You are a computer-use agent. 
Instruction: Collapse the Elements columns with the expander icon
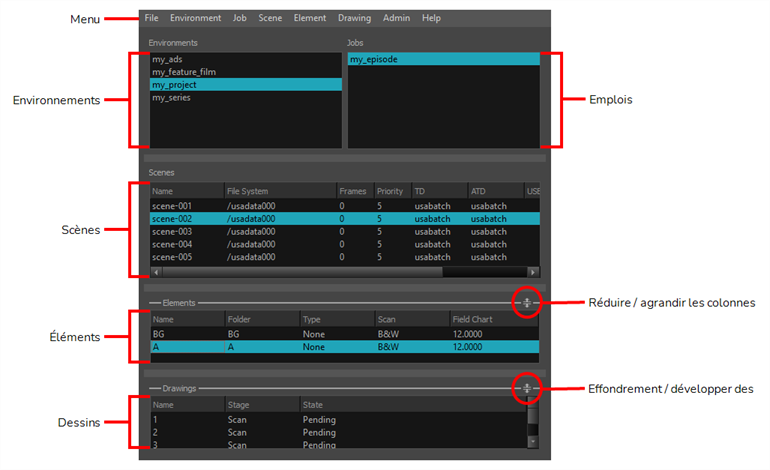(x=526, y=303)
